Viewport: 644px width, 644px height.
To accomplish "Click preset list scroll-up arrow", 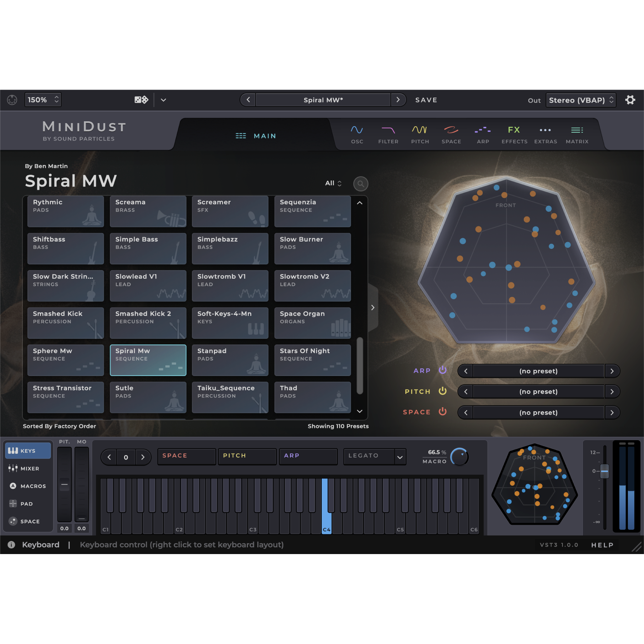I will coord(360,203).
